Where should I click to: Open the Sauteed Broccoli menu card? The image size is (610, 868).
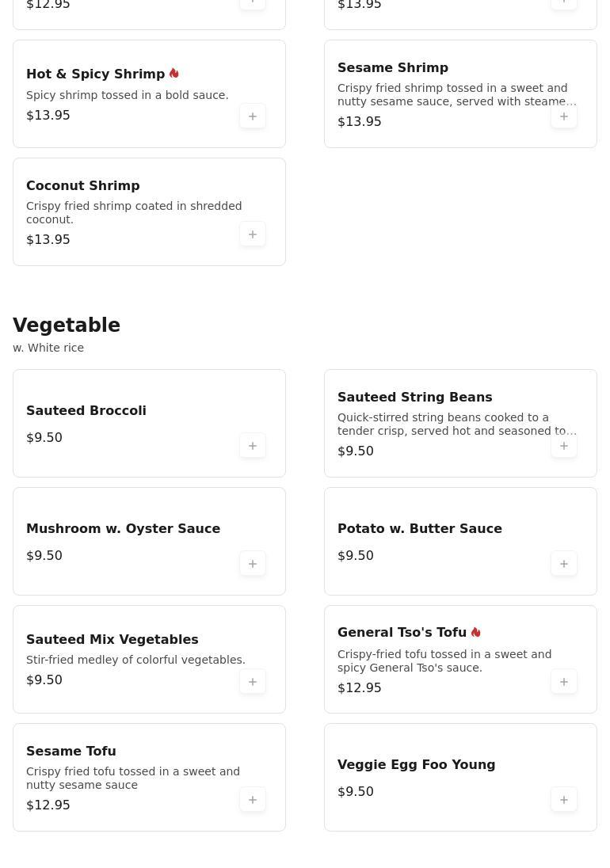(x=150, y=424)
